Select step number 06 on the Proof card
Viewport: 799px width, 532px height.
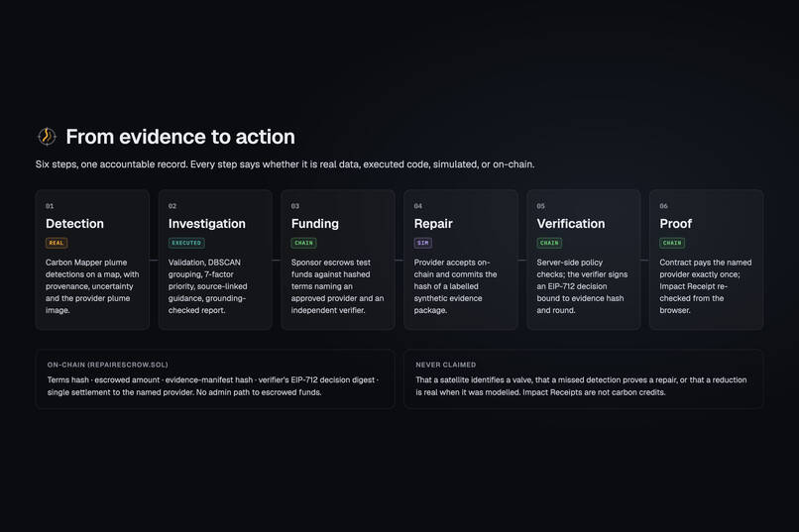coord(663,206)
